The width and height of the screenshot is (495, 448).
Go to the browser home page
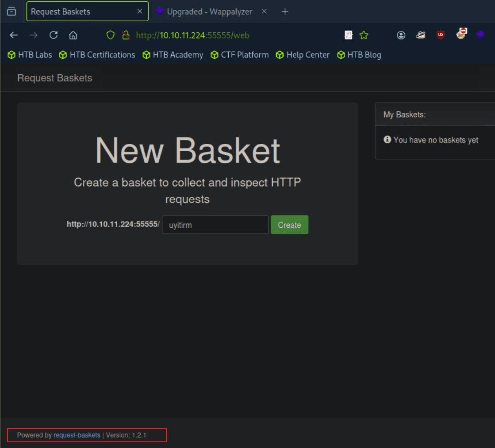click(x=73, y=35)
